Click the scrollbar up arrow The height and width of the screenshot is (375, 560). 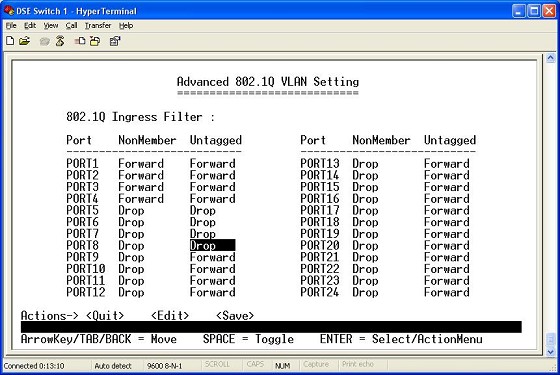click(x=550, y=58)
